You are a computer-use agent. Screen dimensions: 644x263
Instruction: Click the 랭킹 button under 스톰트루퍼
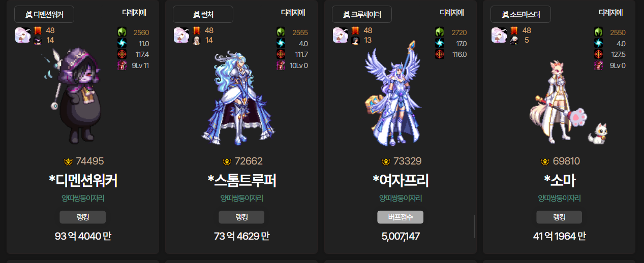coord(241,217)
